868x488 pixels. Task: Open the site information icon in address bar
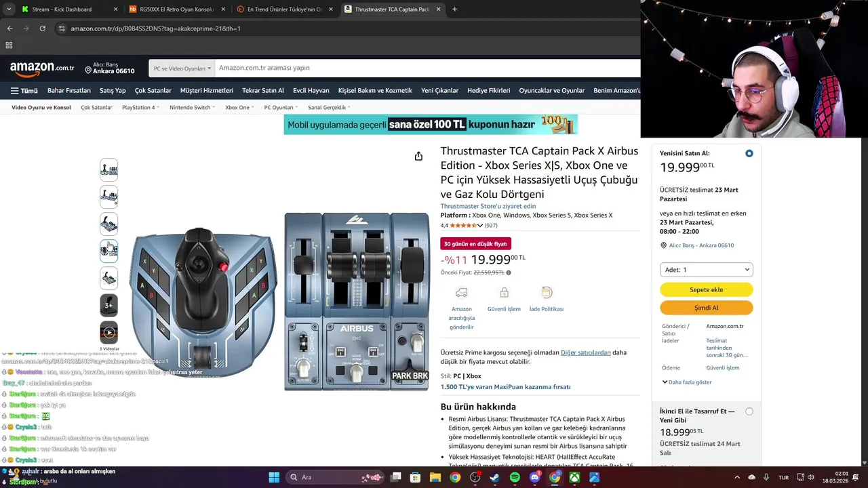(x=62, y=28)
